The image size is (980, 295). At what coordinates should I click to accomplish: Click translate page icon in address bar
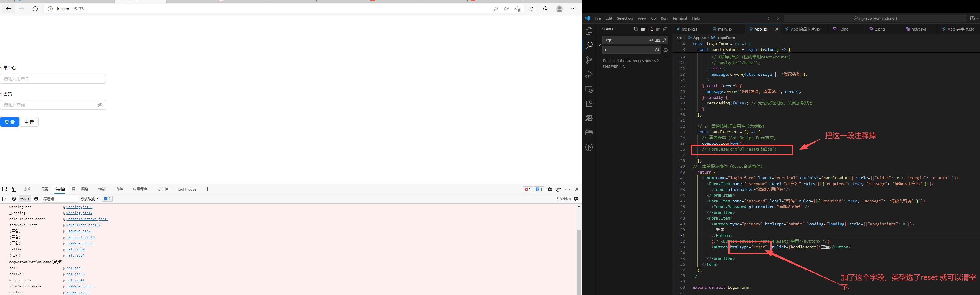point(506,9)
